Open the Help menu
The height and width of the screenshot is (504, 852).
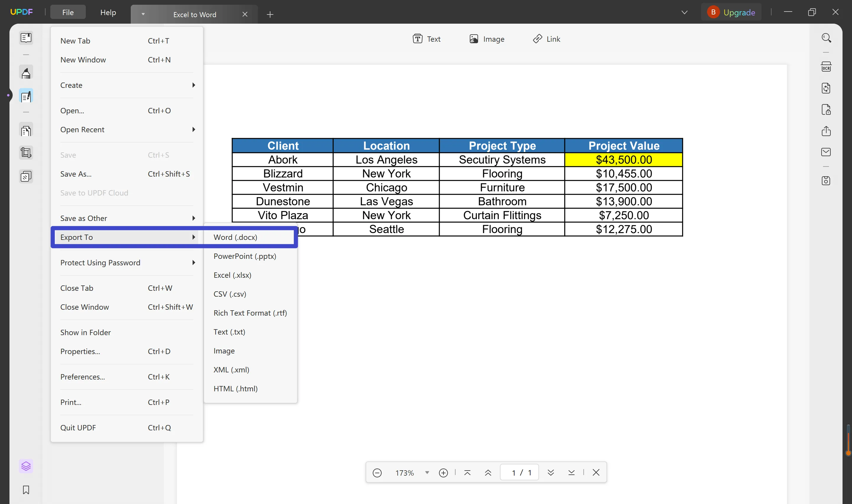[x=108, y=12]
